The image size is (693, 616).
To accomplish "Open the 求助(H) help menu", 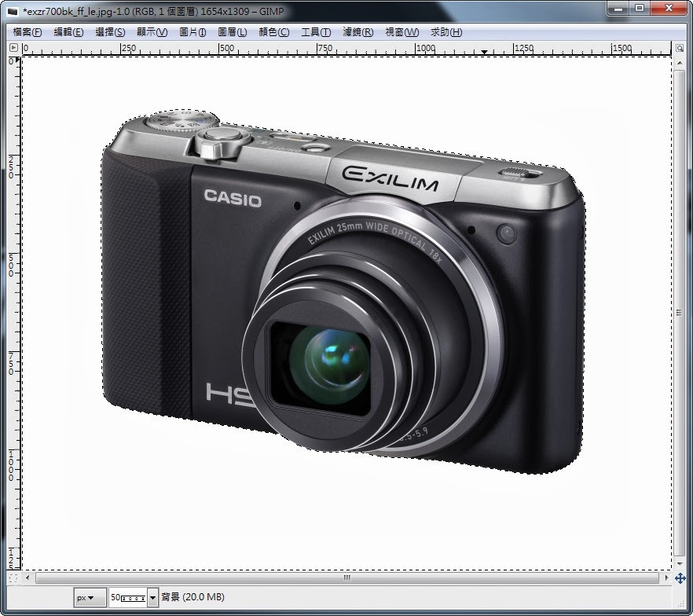I will (x=446, y=32).
